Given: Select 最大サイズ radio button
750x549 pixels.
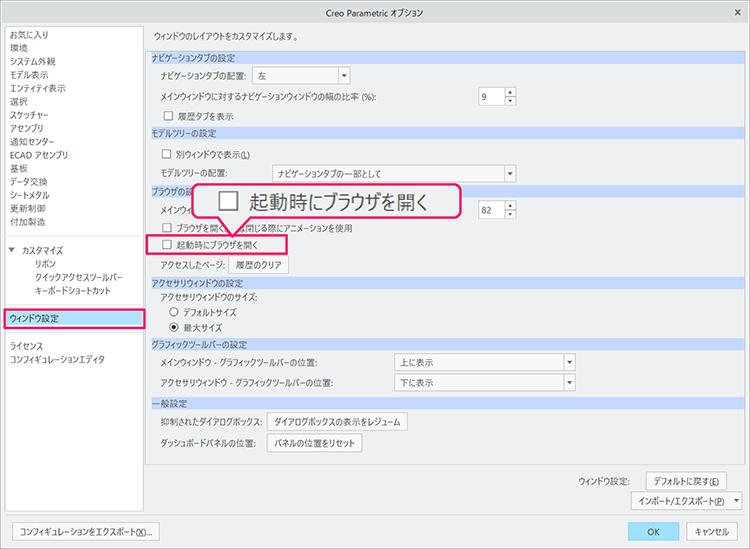Looking at the screenshot, I should 174,327.
